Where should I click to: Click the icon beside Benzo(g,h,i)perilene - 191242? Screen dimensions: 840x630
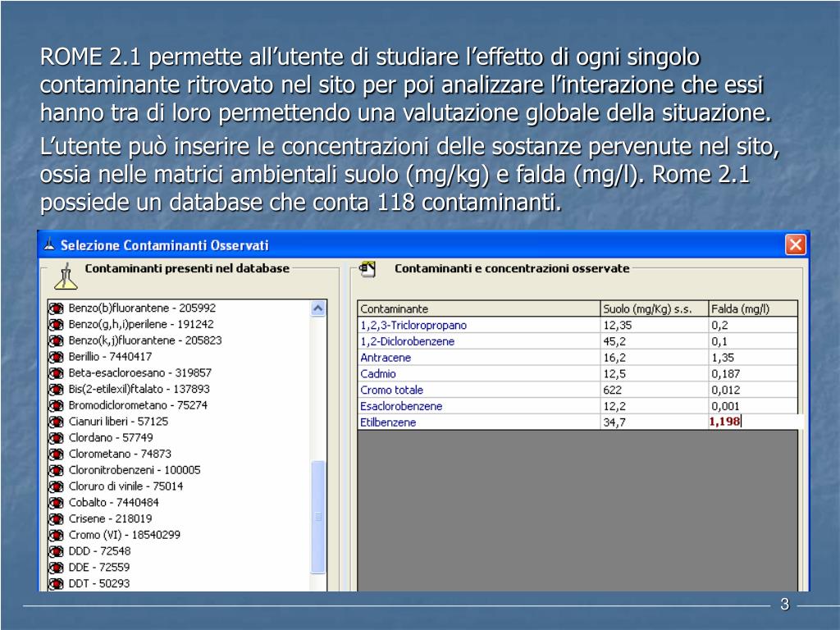coord(57,325)
